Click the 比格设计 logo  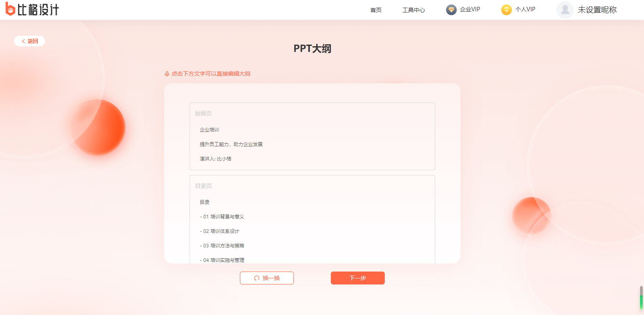(x=32, y=9)
